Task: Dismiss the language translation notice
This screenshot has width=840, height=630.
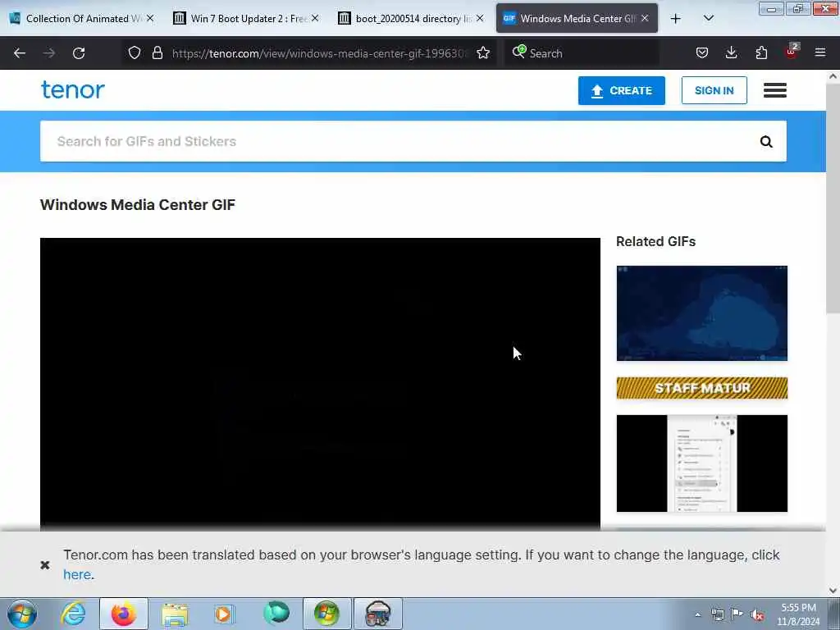Action: [x=45, y=564]
